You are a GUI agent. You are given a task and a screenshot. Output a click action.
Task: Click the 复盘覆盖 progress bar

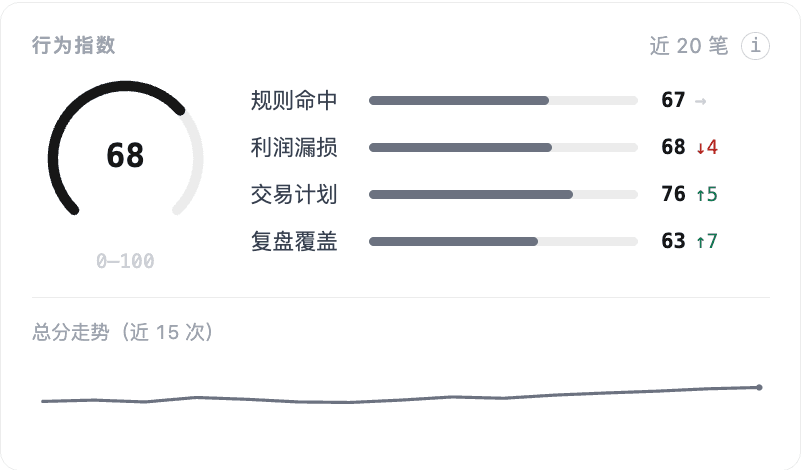pyautogui.click(x=503, y=241)
